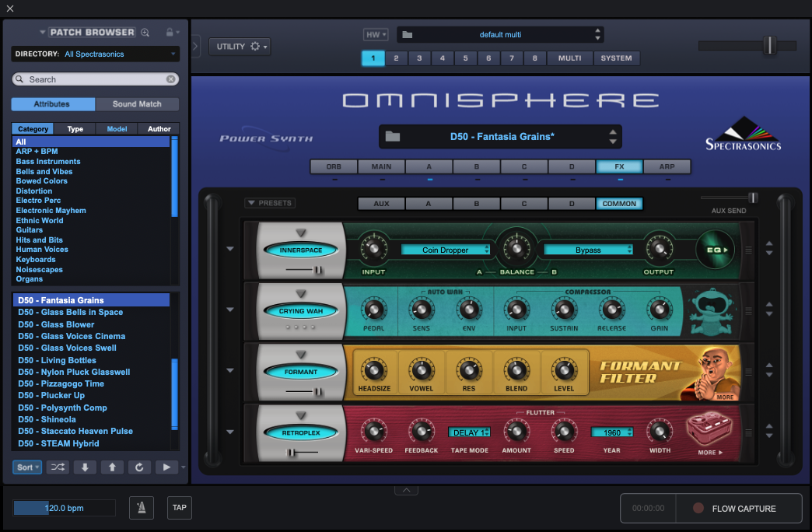Select the COMMON effects rack tab

pyautogui.click(x=619, y=204)
